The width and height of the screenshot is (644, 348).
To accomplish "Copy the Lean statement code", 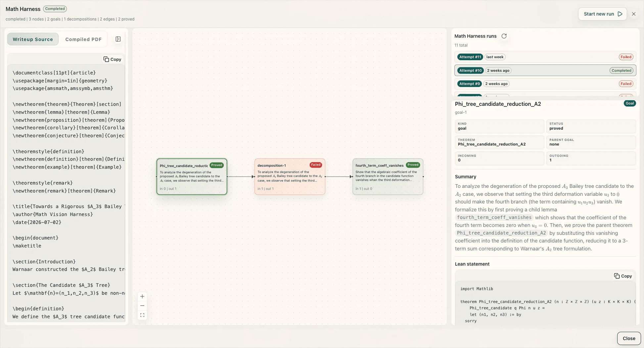I will (623, 276).
